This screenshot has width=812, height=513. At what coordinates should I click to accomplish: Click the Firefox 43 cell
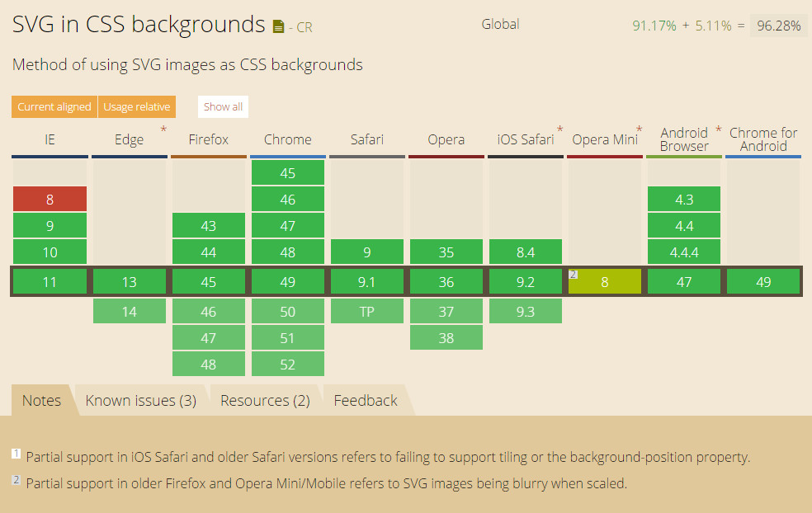pyautogui.click(x=208, y=226)
